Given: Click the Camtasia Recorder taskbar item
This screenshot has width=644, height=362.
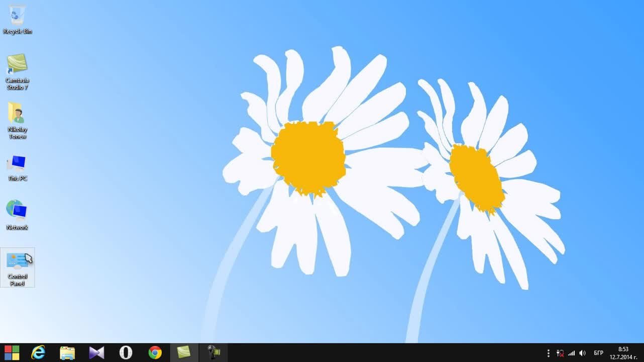Looking at the screenshot, I should pyautogui.click(x=213, y=352).
